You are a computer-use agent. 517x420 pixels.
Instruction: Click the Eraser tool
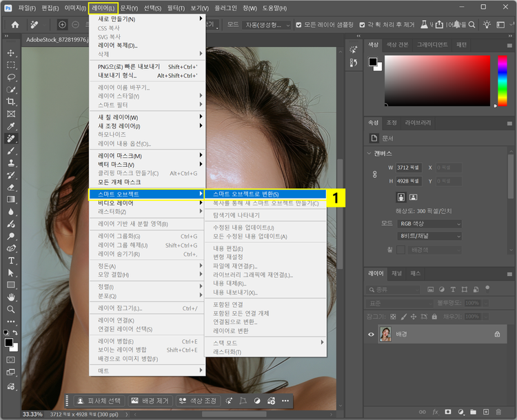point(11,187)
